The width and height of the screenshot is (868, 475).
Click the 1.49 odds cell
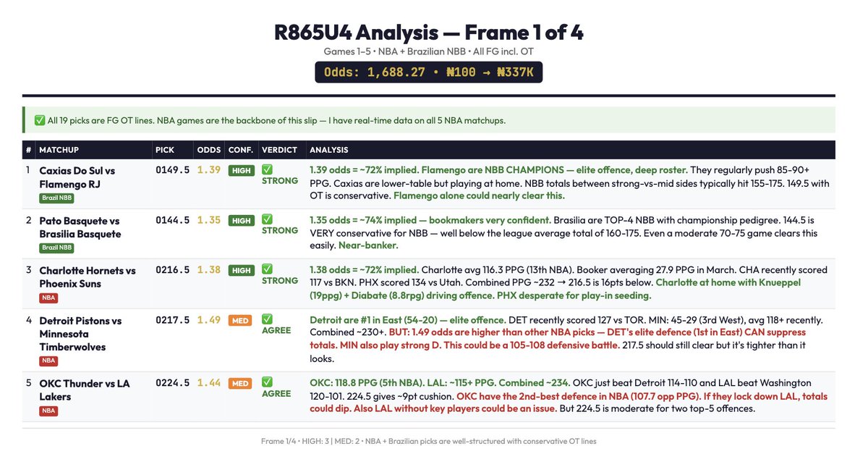click(x=209, y=320)
